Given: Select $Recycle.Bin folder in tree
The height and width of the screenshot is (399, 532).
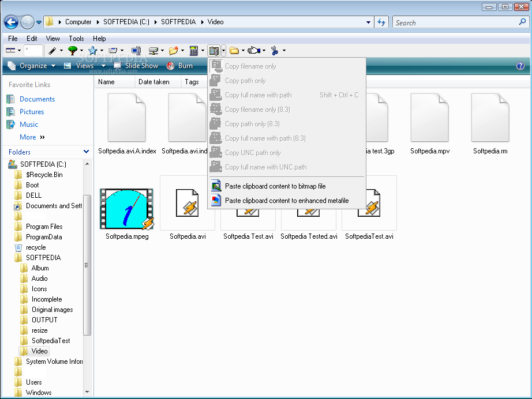Looking at the screenshot, I should (44, 175).
